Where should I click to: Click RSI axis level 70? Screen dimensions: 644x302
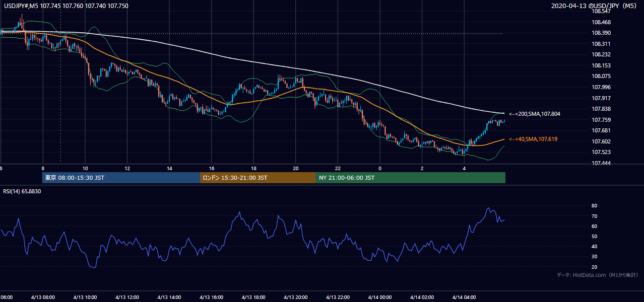click(594, 216)
